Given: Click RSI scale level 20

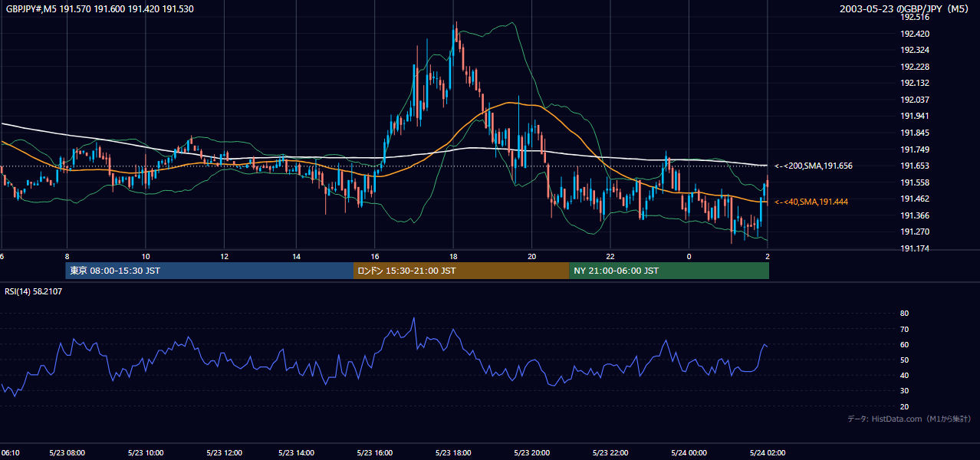Looking at the screenshot, I should 904,406.
